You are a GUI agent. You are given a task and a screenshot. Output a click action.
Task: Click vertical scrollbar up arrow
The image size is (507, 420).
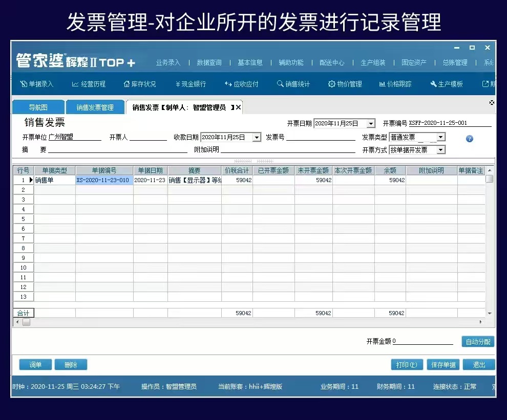[x=490, y=170]
